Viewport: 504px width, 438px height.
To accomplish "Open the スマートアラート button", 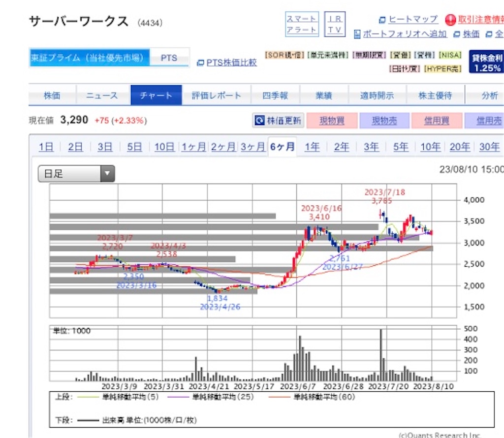I will click(x=302, y=24).
